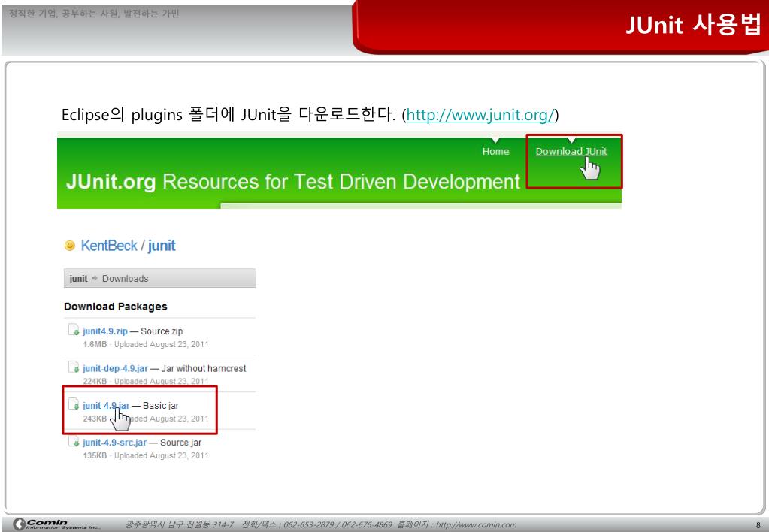769x532 pixels.
Task: Download junit-dep-4.9.jar without hamcrest
Action: click(x=115, y=369)
